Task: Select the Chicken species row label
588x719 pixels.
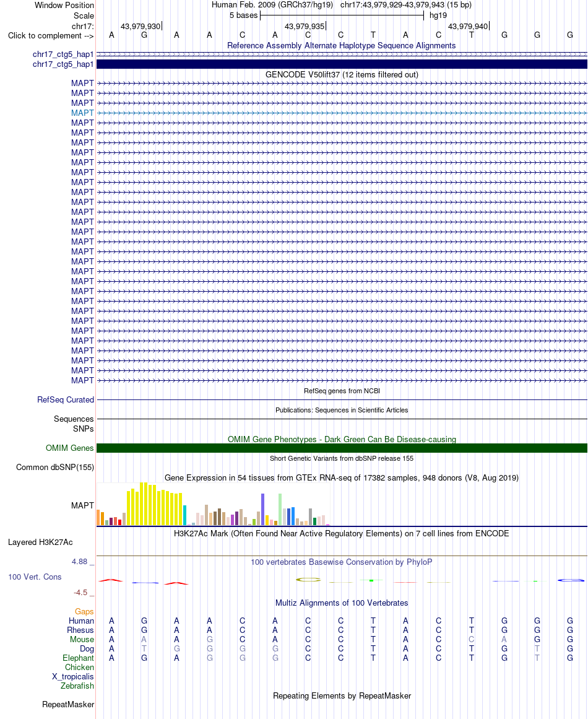Action: point(79,667)
